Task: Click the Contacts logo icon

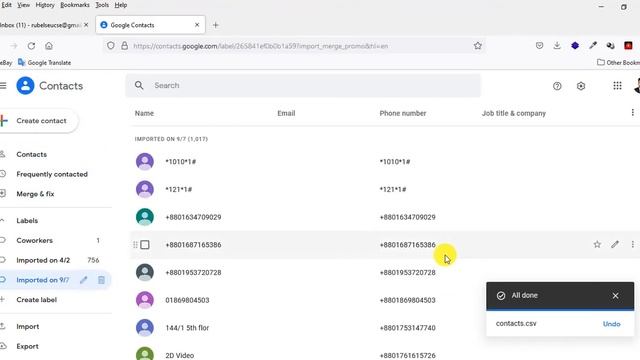Action: [x=25, y=86]
